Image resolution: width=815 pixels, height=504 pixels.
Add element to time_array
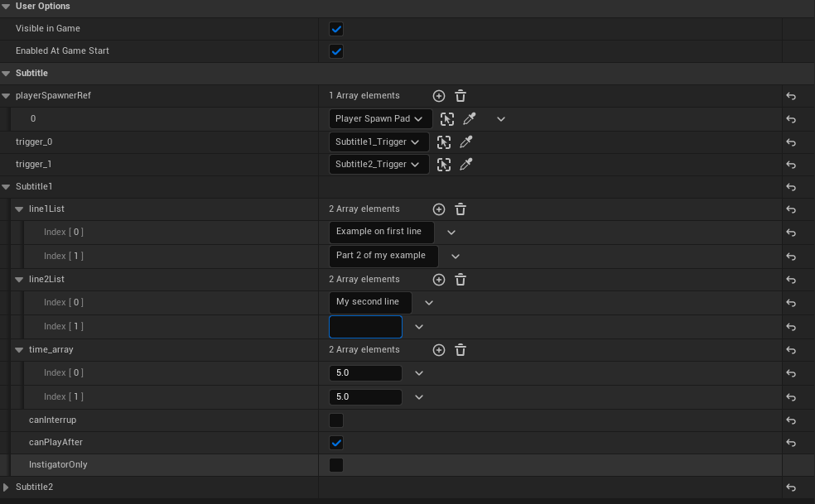tap(439, 350)
